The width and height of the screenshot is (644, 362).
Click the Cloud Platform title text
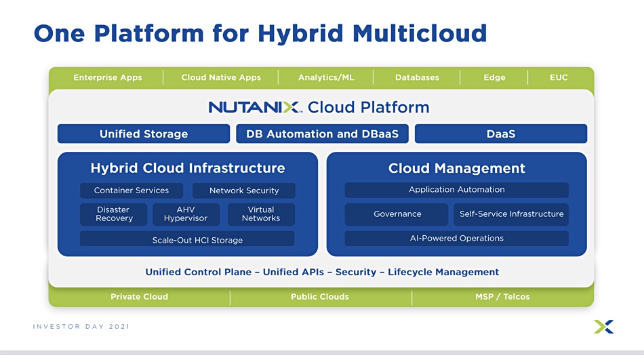point(368,107)
